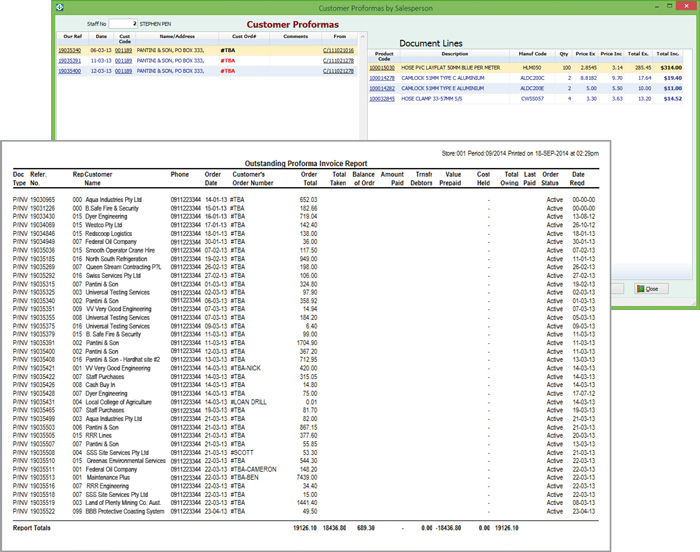Screen dimensions: 700x552
Task: Click the Qty column header
Action: pyautogui.click(x=564, y=54)
